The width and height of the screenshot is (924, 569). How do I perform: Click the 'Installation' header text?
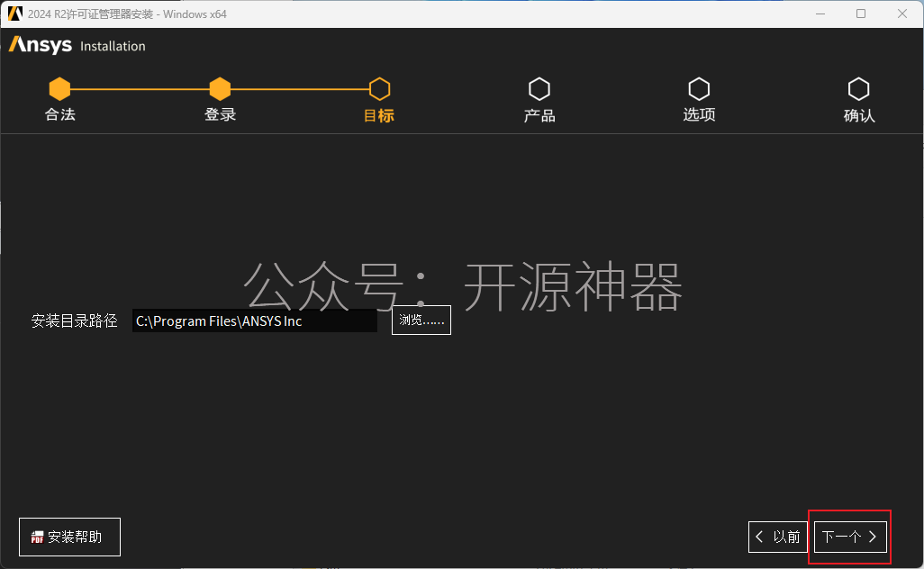pyautogui.click(x=113, y=46)
